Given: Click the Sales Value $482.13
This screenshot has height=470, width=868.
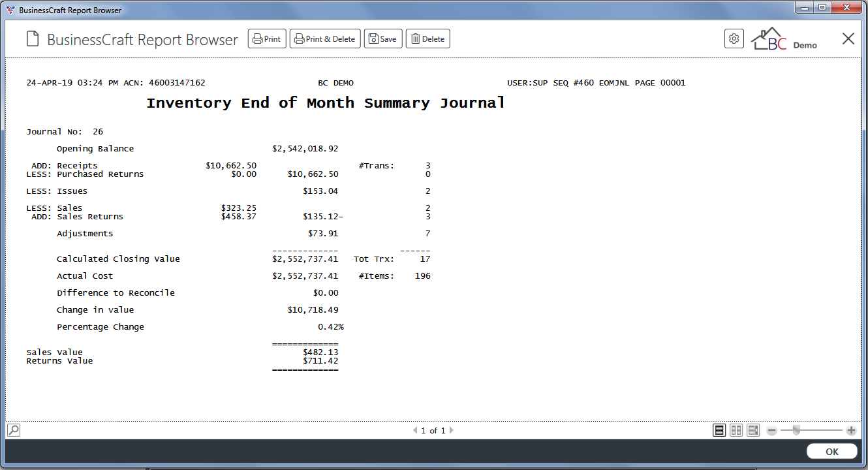Looking at the screenshot, I should pos(320,352).
